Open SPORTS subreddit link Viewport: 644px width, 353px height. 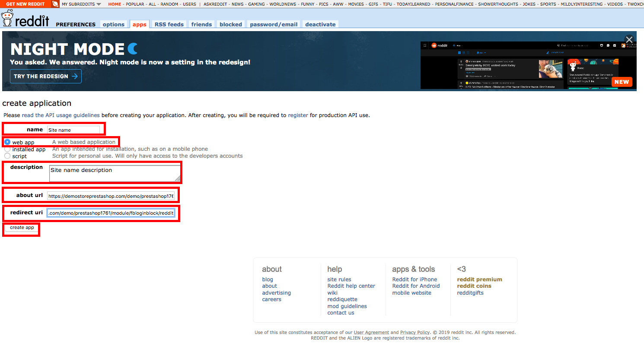(x=548, y=4)
